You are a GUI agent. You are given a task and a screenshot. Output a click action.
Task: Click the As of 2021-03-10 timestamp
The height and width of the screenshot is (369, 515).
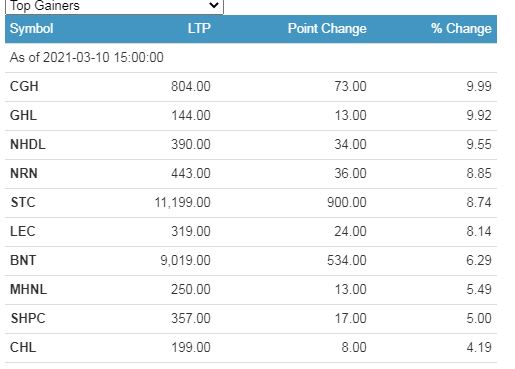pos(87,58)
